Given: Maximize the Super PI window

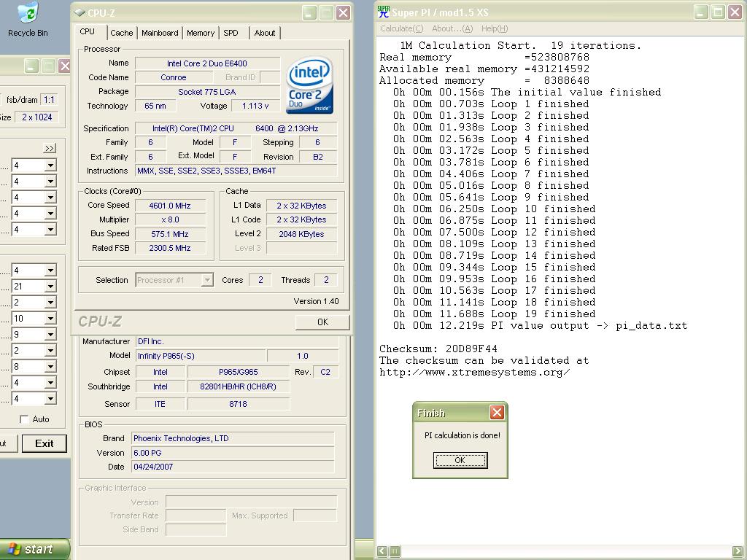Looking at the screenshot, I should point(718,12).
